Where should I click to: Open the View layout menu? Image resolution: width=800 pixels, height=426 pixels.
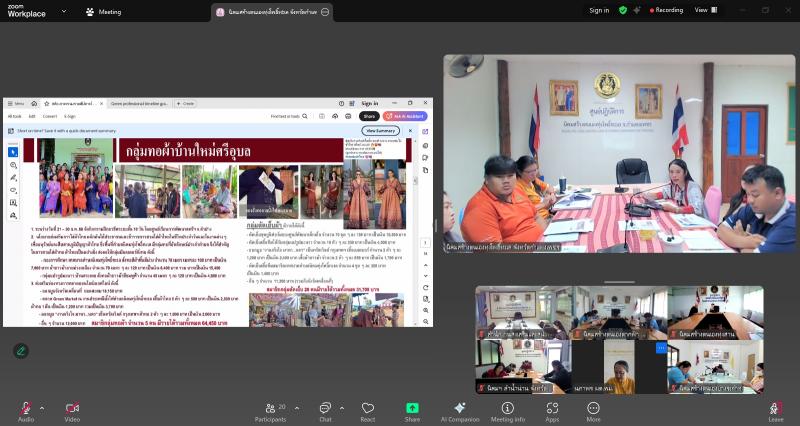pyautogui.click(x=706, y=10)
